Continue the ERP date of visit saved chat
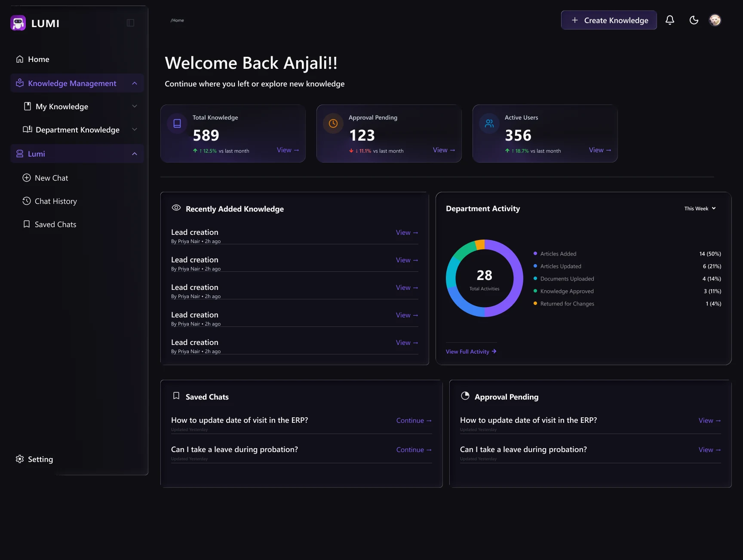743x560 pixels. (x=414, y=421)
